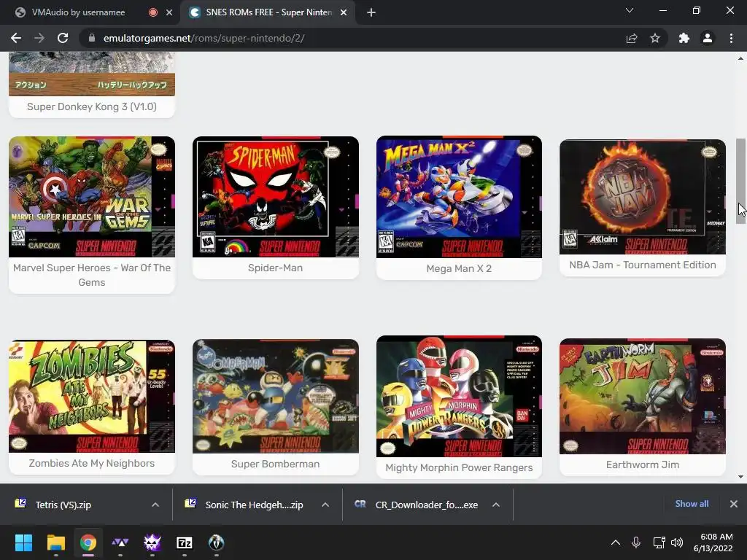Click the microphone tray icon

coord(636,542)
